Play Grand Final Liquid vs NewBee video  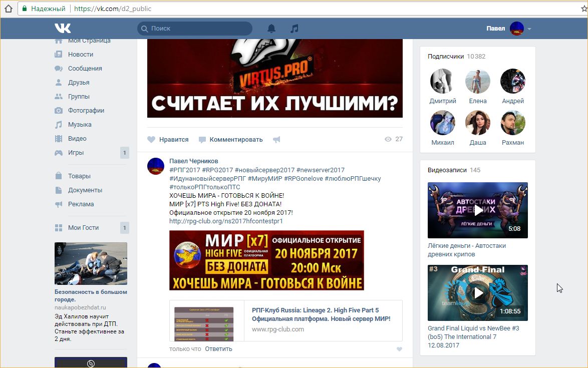(478, 293)
